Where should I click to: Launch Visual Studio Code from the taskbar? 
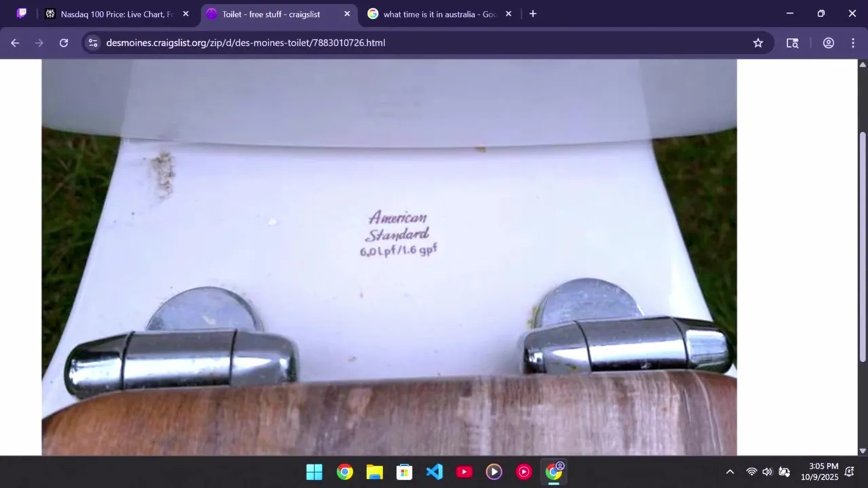(434, 472)
